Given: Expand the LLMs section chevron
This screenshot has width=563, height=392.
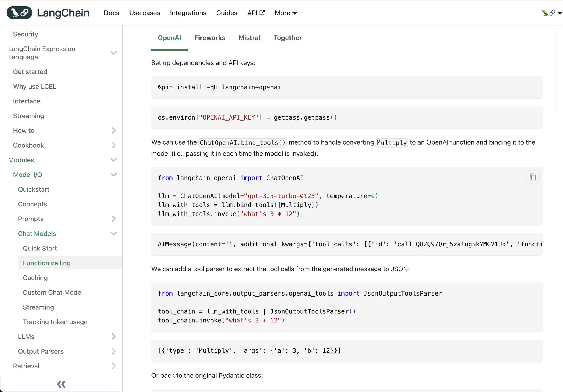Looking at the screenshot, I should 114,336.
